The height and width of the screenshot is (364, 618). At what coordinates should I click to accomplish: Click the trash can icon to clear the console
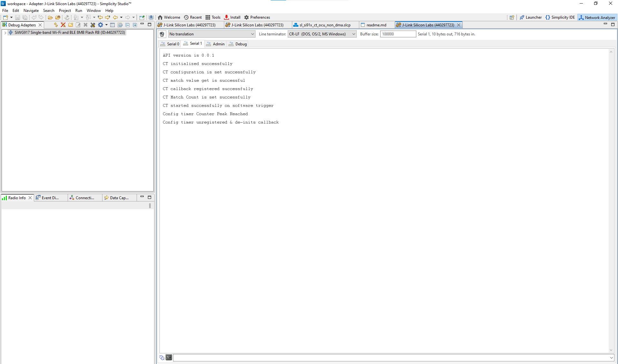[x=162, y=34]
